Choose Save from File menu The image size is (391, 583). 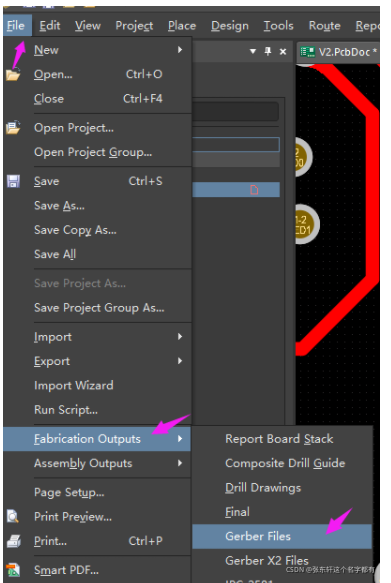click(97, 181)
